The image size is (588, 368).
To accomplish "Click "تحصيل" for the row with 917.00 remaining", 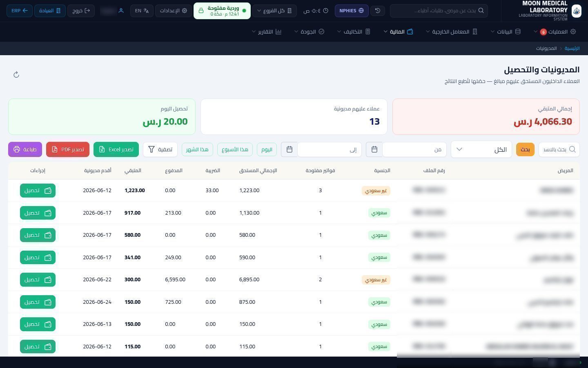I will click(x=38, y=213).
